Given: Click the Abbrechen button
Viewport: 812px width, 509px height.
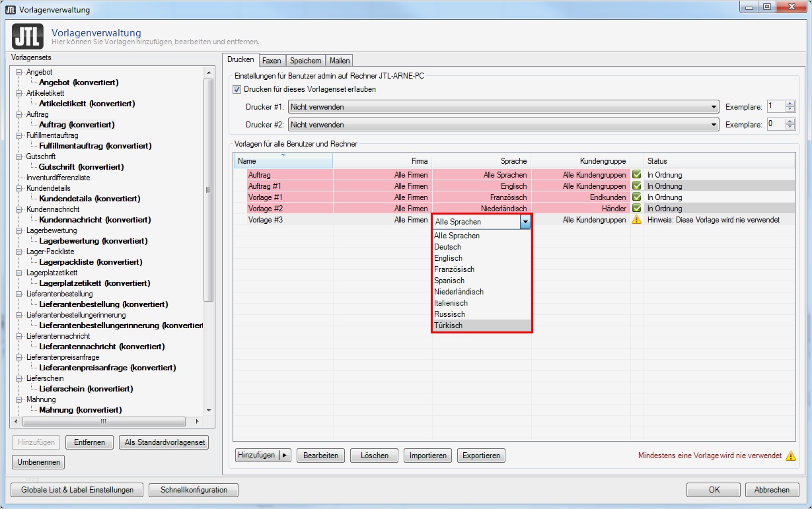Looking at the screenshot, I should [772, 490].
